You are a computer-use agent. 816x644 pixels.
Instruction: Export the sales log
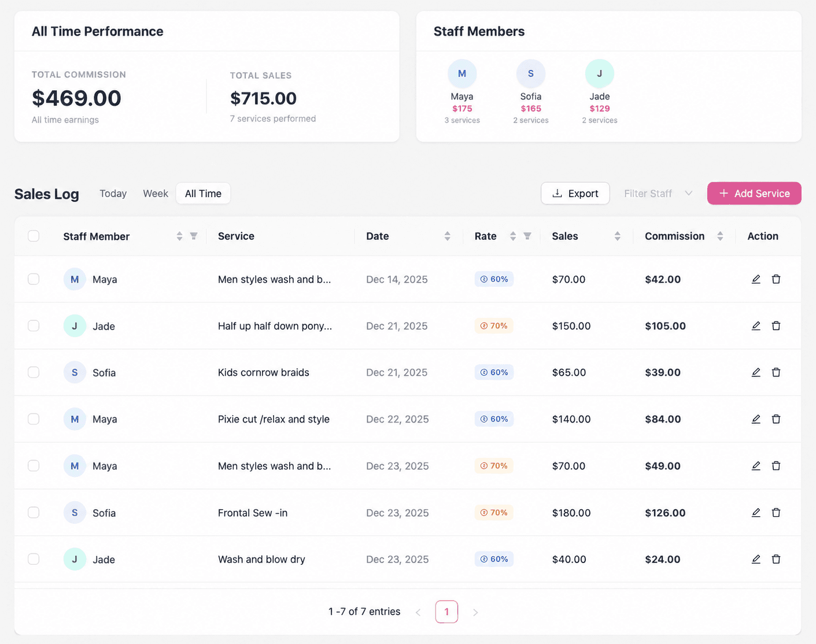(575, 194)
